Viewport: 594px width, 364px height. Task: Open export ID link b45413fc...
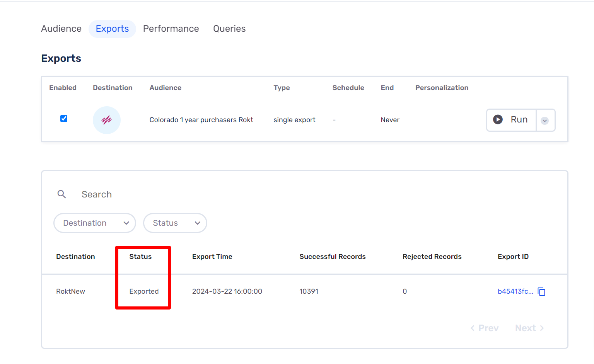point(515,291)
